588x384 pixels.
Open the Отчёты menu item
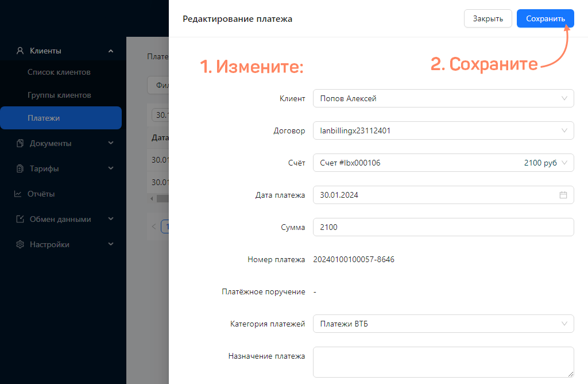(x=41, y=194)
